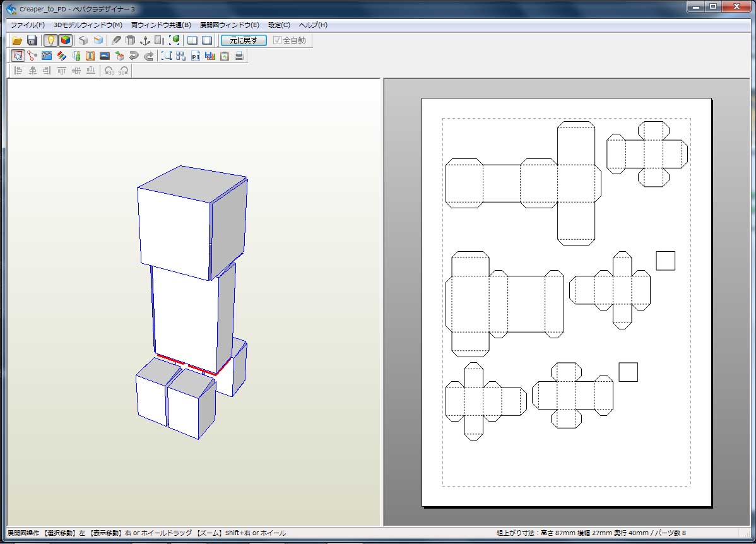Click the box with red arrow icon
This screenshot has height=544, width=756.
[119, 56]
